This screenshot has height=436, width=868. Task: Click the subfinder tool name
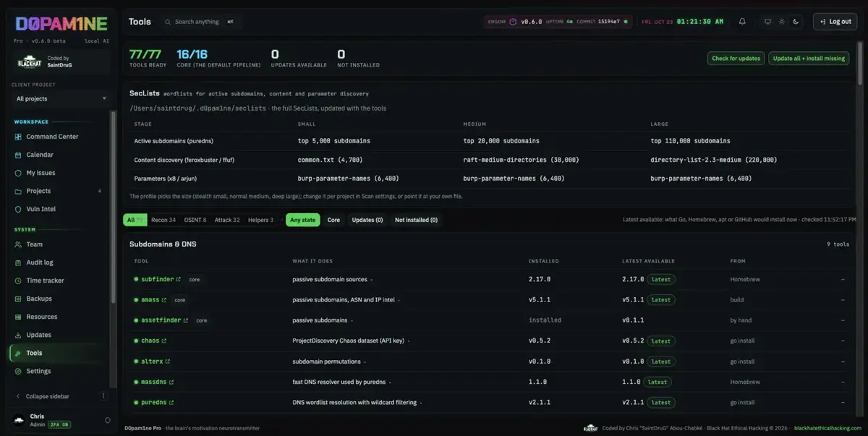(157, 279)
